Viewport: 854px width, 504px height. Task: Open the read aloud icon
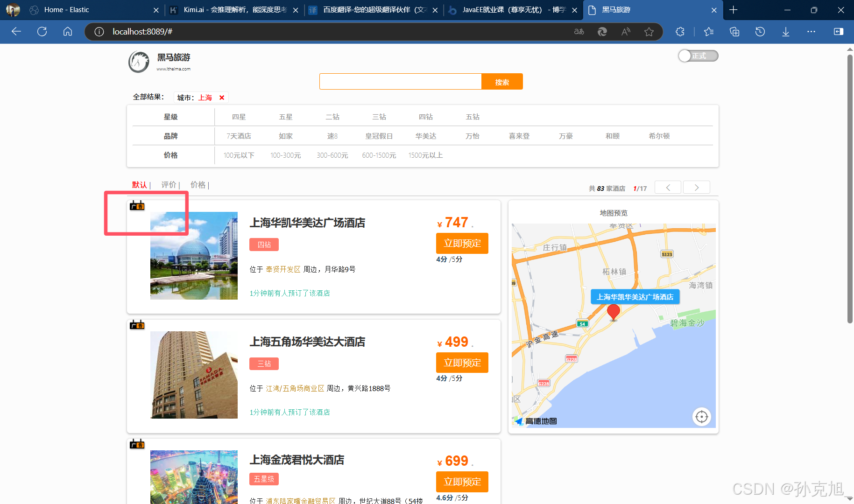pos(626,31)
